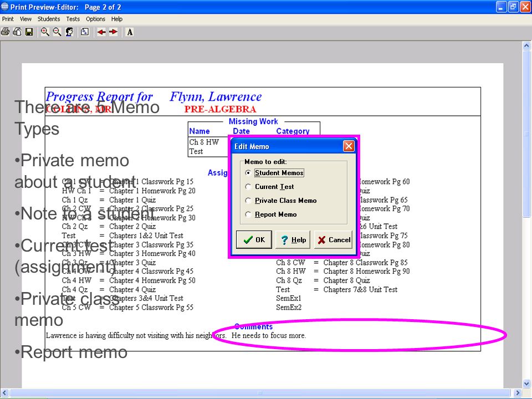Screen dimensions: 532x399
Task: Select the Current Test radio option
Action: pyautogui.click(x=269, y=187)
